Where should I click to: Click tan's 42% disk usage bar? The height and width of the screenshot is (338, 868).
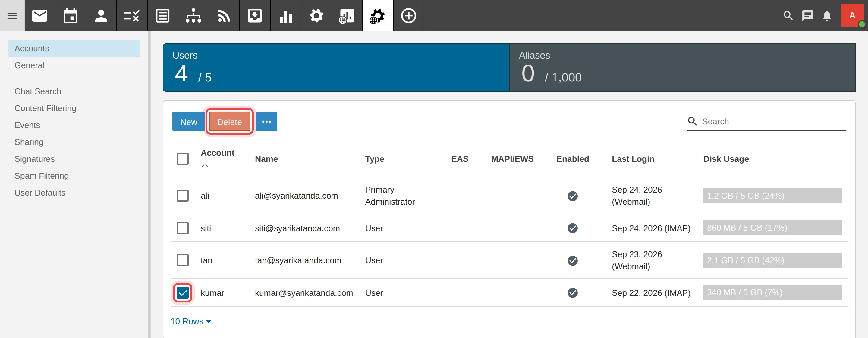[x=772, y=260]
